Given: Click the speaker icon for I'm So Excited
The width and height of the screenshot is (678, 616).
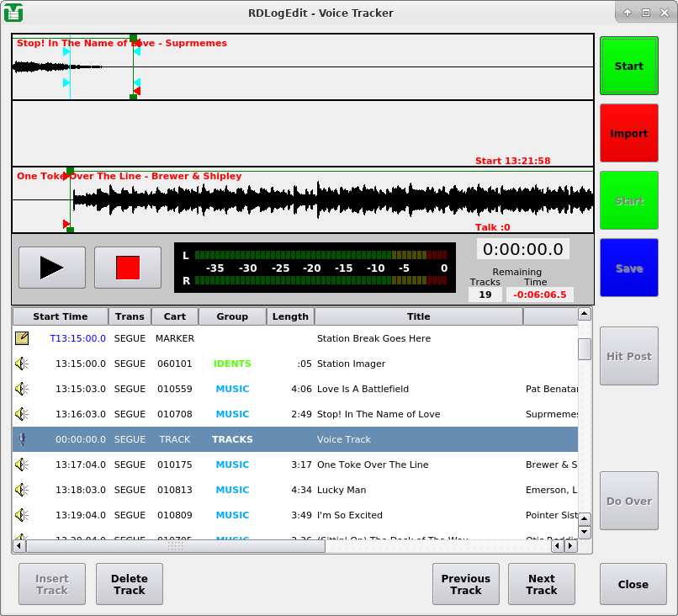Looking at the screenshot, I should click(x=22, y=515).
